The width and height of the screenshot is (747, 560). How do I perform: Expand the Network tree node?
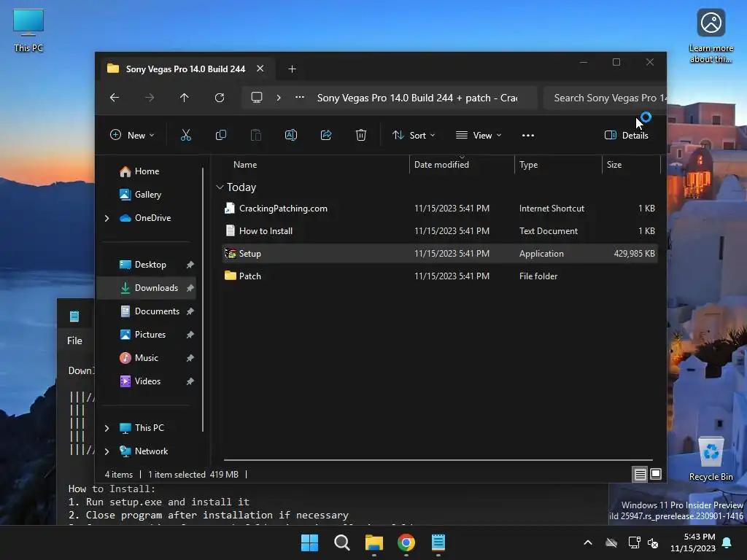(x=107, y=451)
